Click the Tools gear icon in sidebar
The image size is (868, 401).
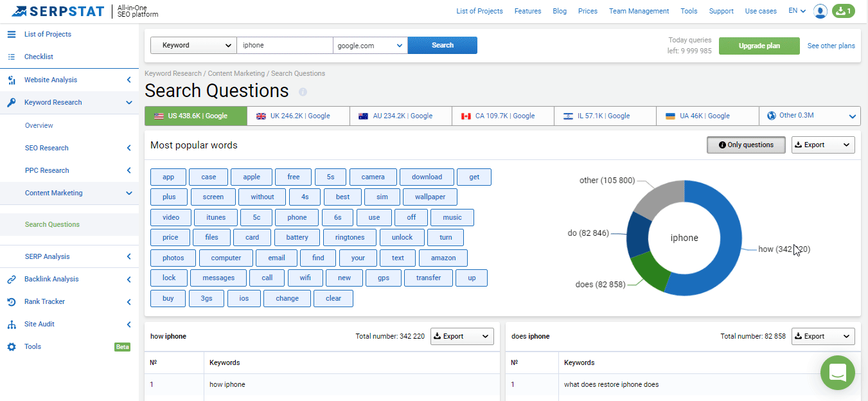pos(12,346)
